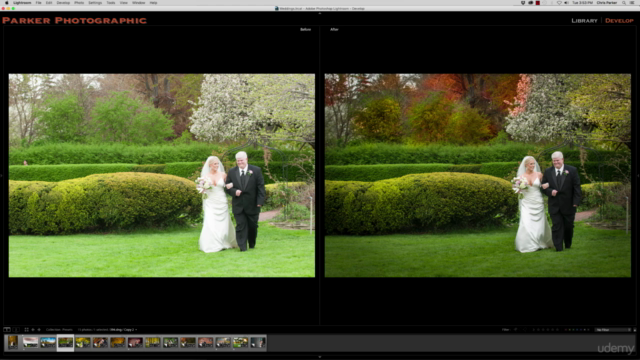Filter by unflagged status icon
The image size is (640, 360).
pyautogui.click(x=525, y=329)
